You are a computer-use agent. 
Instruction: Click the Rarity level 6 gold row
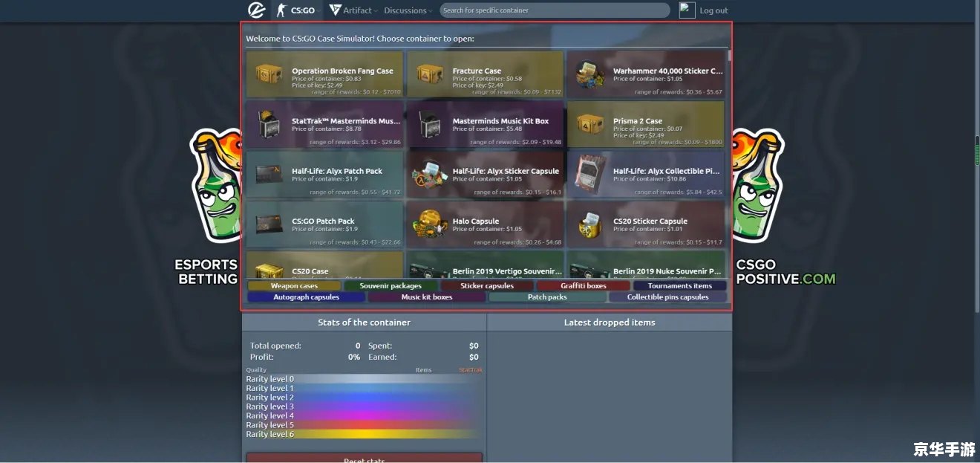click(x=364, y=434)
